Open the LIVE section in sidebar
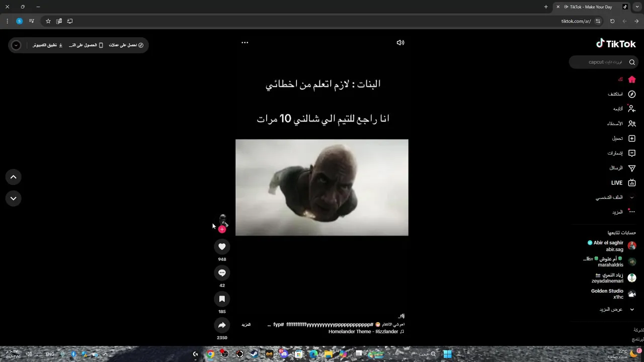This screenshot has width=644, height=362. click(x=623, y=183)
